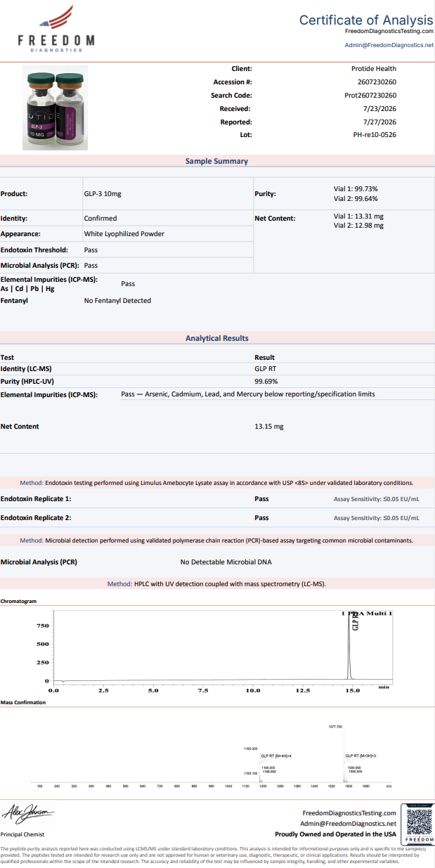Viewport: 435px width, 868px height.
Task: Click Pass next to Microbial Analysis (PCR) summary
Action: (91, 266)
